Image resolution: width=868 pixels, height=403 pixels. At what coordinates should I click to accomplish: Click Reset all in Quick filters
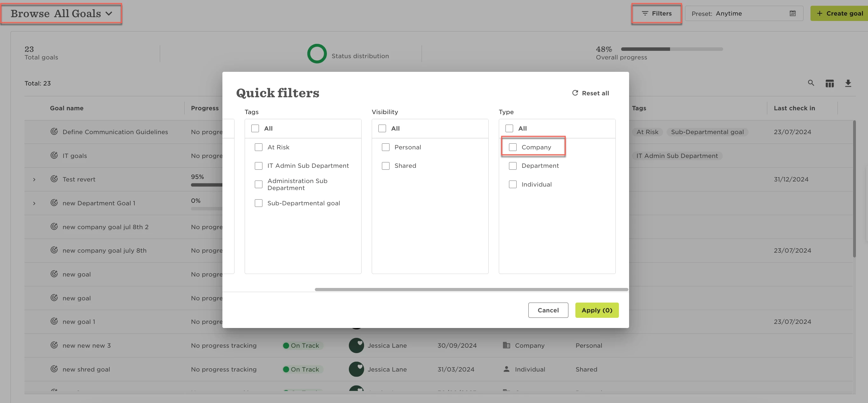[590, 93]
